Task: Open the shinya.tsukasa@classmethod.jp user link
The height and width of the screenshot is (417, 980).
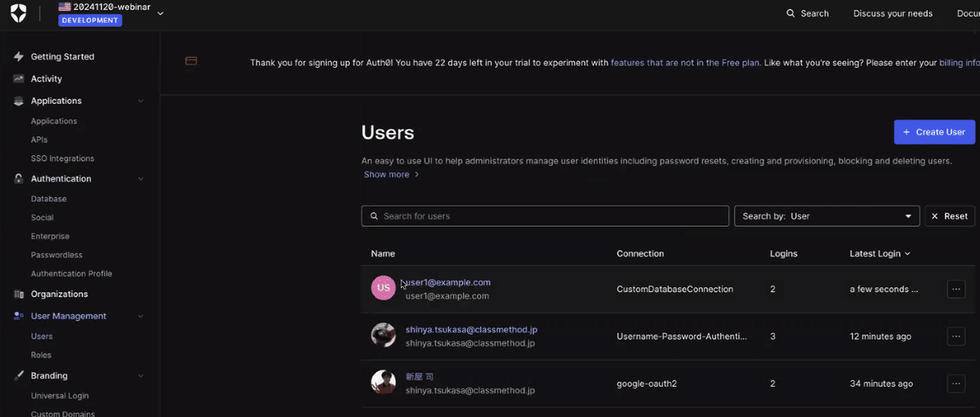Action: (x=471, y=330)
